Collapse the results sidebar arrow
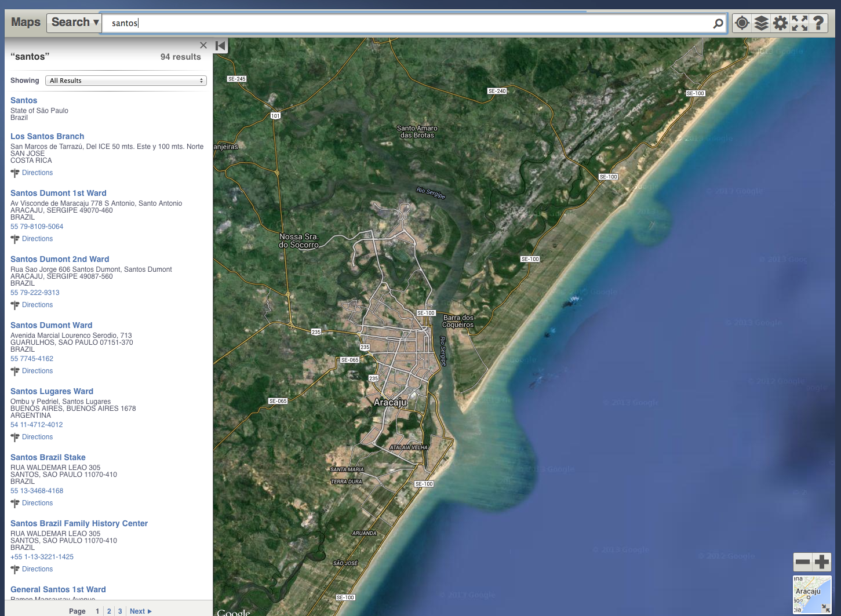The image size is (841, 616). coord(220,46)
